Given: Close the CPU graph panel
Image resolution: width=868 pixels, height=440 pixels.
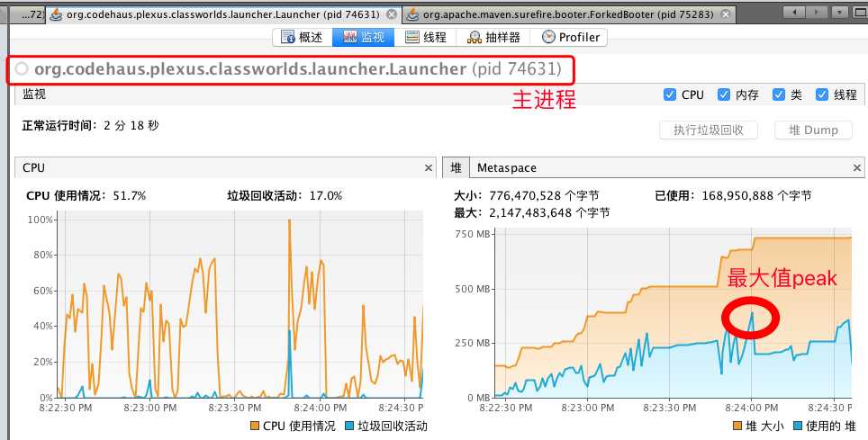Looking at the screenshot, I should click(x=429, y=167).
